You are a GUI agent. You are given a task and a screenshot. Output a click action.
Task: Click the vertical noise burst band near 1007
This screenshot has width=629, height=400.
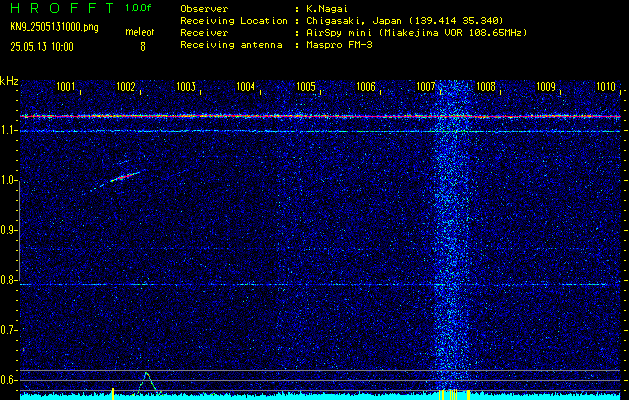pos(452,235)
